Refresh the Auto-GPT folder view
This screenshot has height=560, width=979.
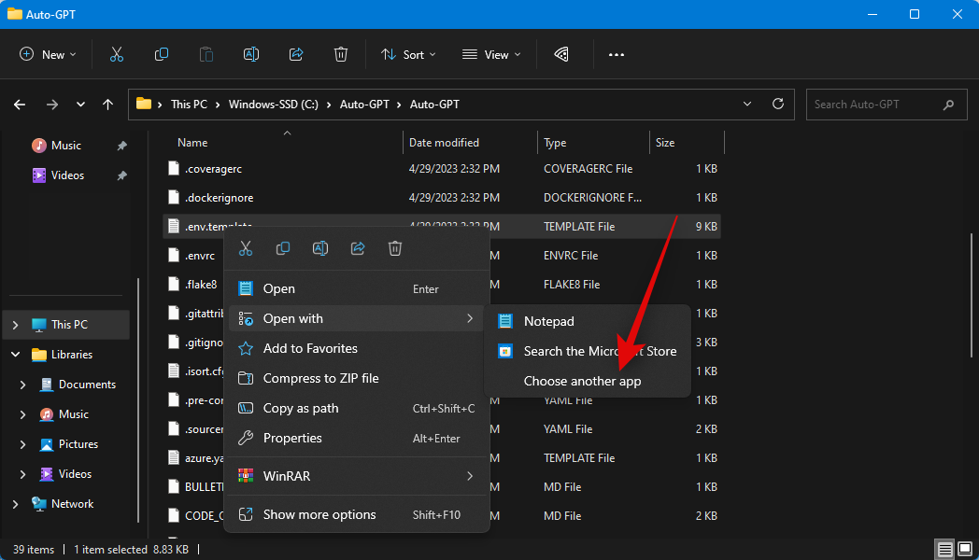click(x=778, y=104)
